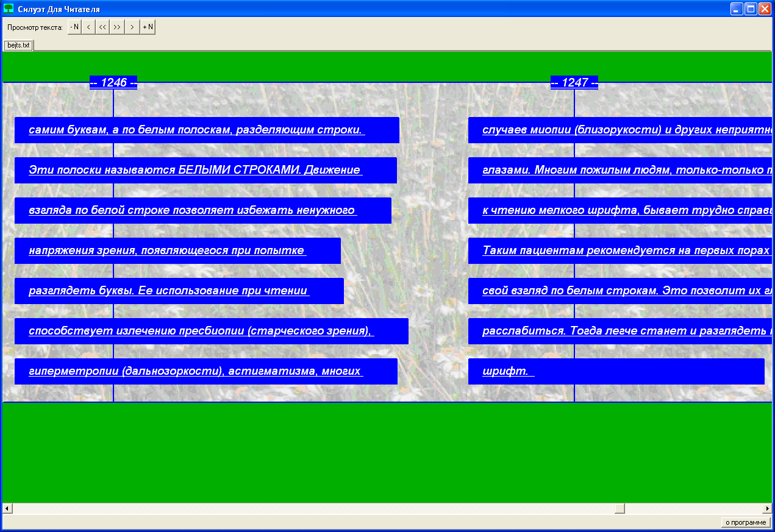Click the "+ N" text navigation button
This screenshot has width=775, height=532.
pyautogui.click(x=148, y=27)
